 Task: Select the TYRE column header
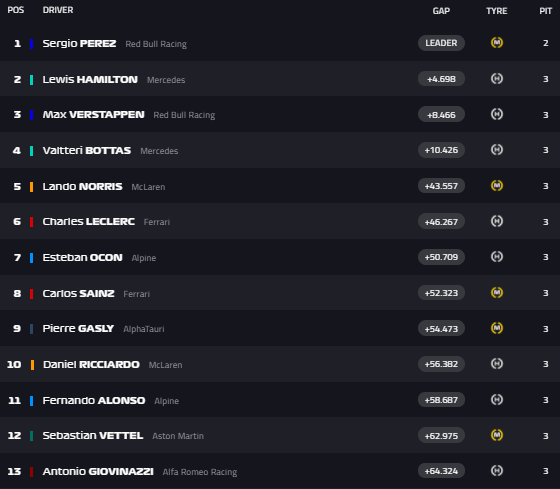[497, 11]
